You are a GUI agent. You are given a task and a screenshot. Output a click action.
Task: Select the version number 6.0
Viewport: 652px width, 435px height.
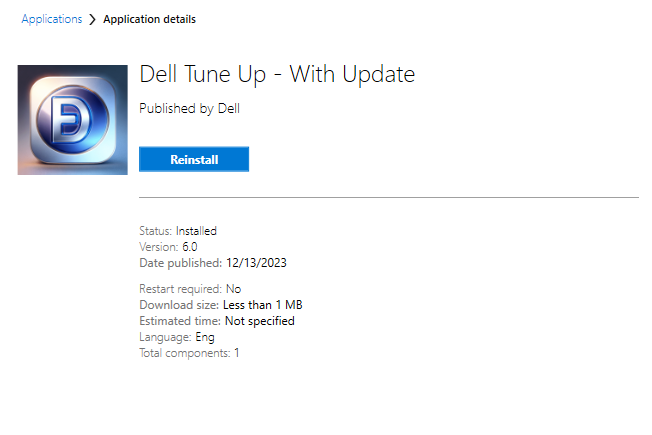click(190, 247)
